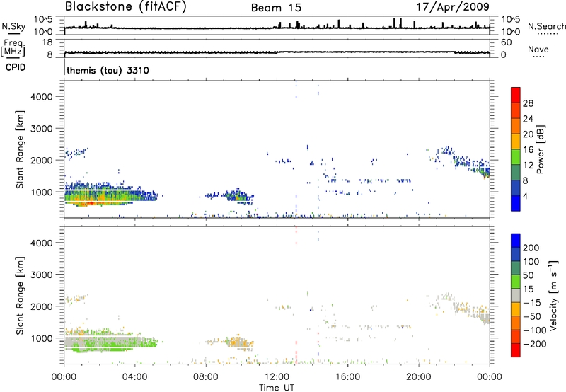Select the "Time UT" axis title

tap(277, 388)
